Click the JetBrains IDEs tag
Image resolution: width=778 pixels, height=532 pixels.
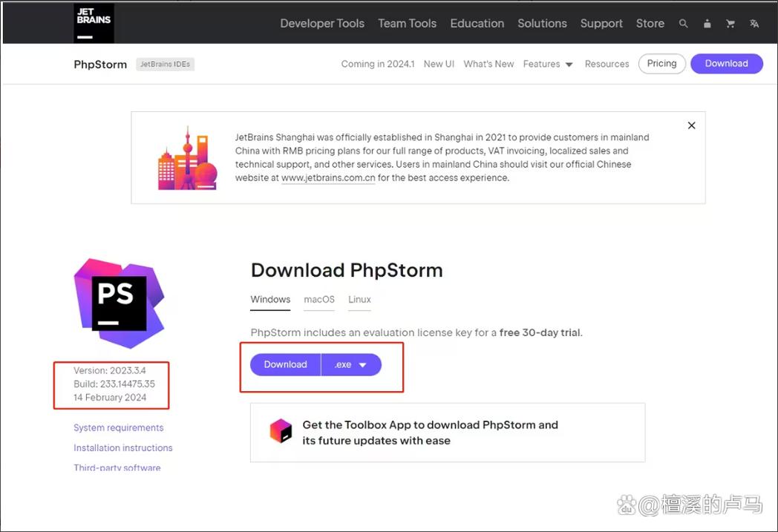166,65
